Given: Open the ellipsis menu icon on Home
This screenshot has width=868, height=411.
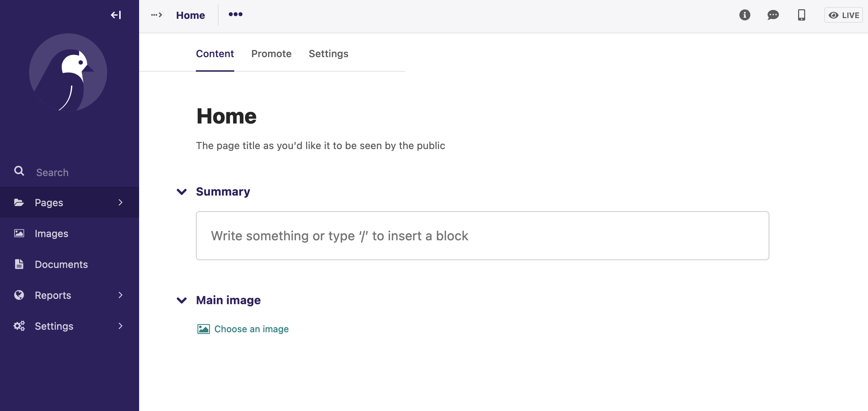Looking at the screenshot, I should click(x=235, y=15).
